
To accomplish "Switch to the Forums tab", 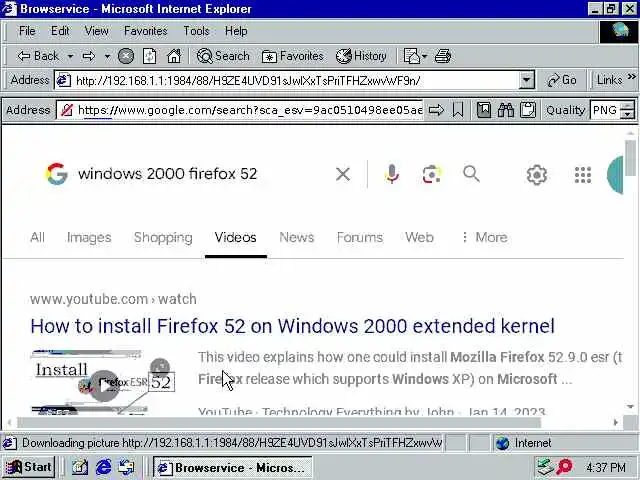I will [x=360, y=237].
